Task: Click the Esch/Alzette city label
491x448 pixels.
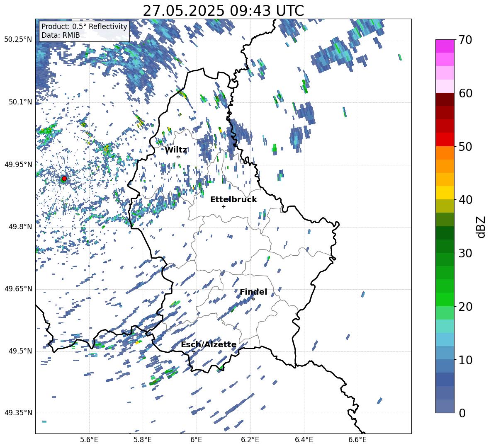Action: (209, 344)
